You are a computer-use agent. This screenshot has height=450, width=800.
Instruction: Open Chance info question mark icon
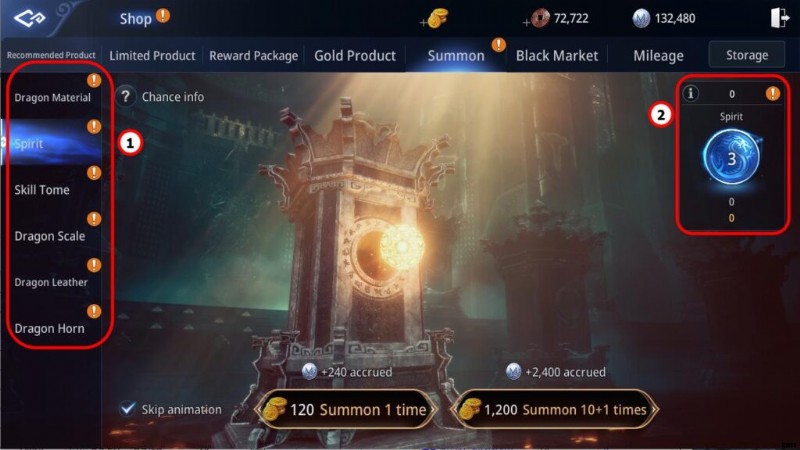(x=126, y=96)
